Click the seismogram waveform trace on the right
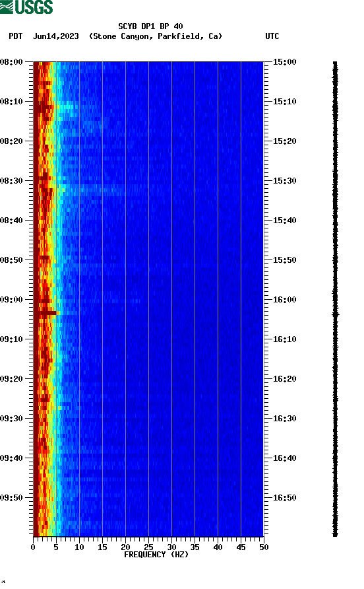The width and height of the screenshot is (364, 589). click(x=335, y=299)
